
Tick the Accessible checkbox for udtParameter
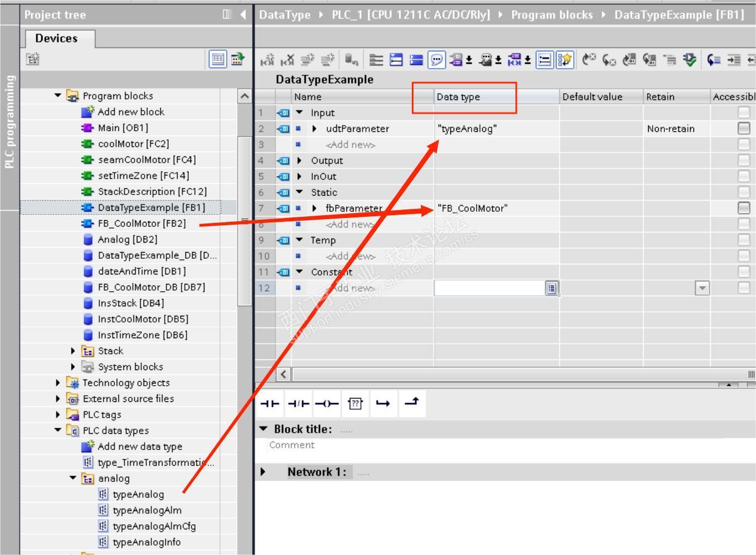[744, 129]
